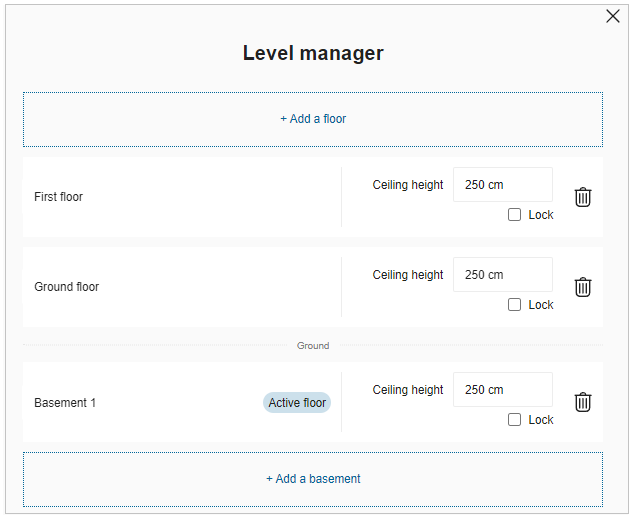Screen dimensions: 634x516
Task: Click the Active floor badge
Action: 297,403
